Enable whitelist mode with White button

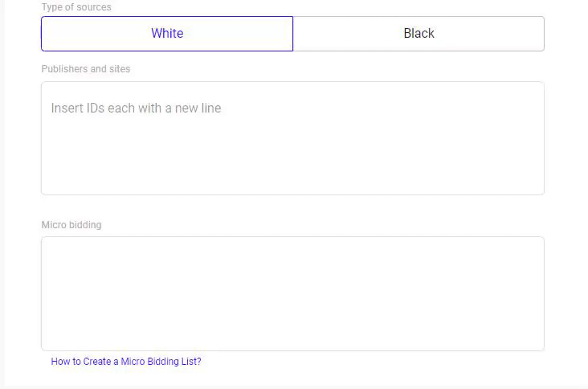[167, 34]
